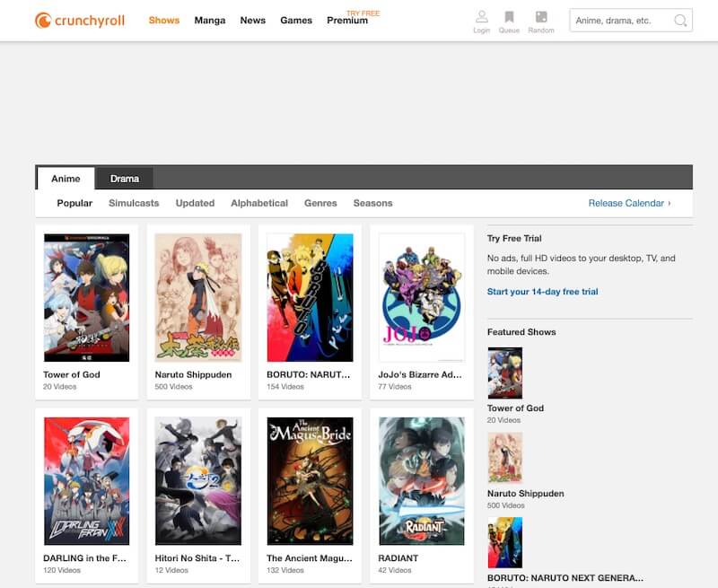Open featured Tower of God thumbnail

pyautogui.click(x=504, y=373)
